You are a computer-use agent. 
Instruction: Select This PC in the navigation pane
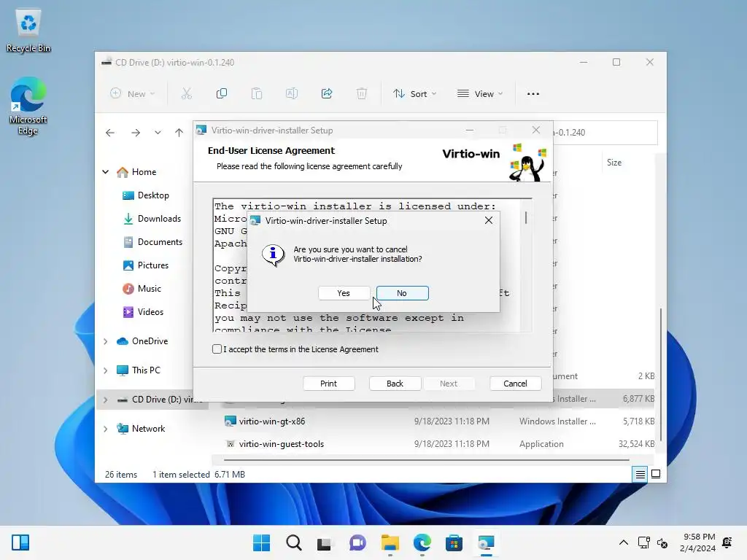[146, 370]
